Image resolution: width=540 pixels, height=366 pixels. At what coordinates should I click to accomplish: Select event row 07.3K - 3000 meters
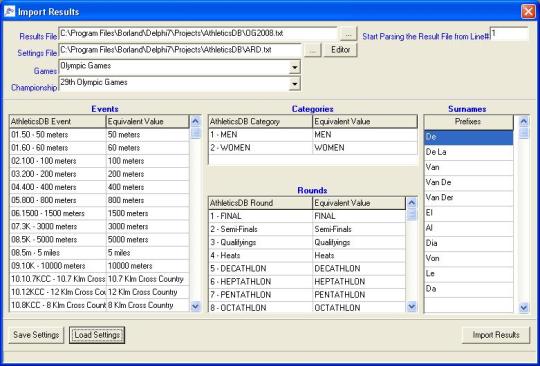100,227
